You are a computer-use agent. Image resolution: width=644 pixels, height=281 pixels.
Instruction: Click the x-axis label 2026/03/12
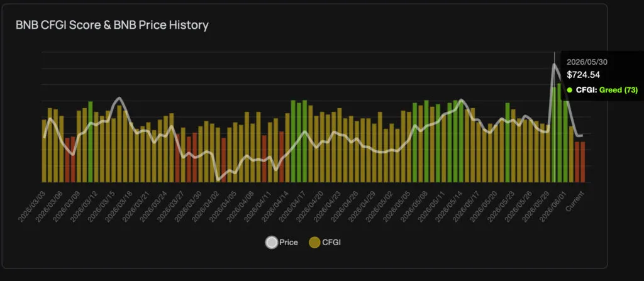84,207
